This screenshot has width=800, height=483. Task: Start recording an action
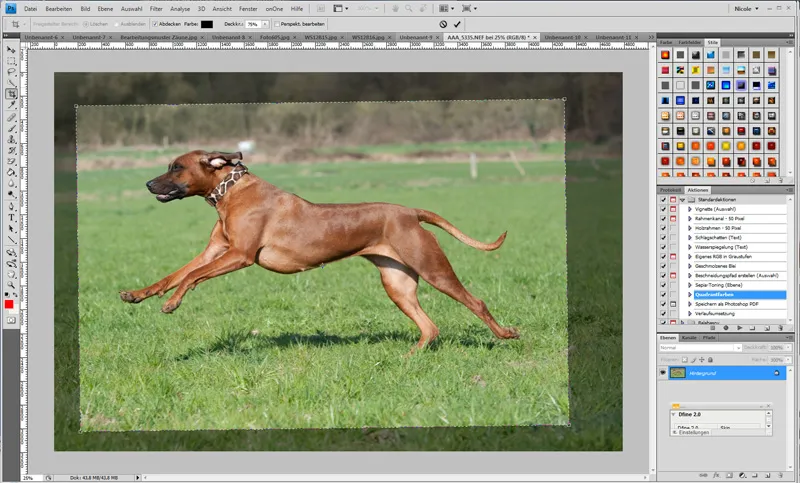(726, 328)
